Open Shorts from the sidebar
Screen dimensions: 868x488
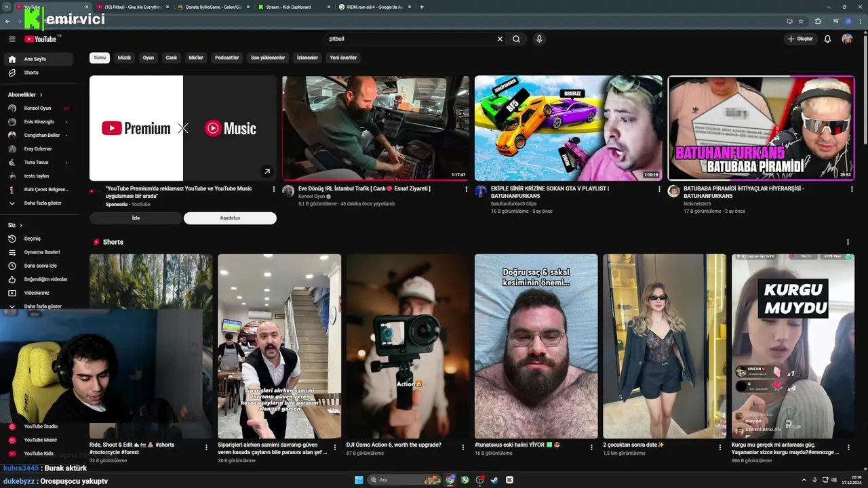(x=38, y=73)
